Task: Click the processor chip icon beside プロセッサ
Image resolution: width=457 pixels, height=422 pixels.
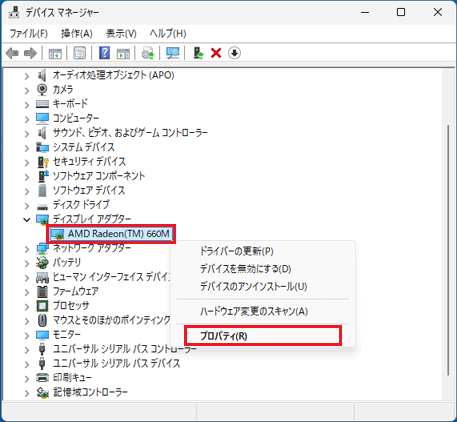Action: (x=42, y=306)
